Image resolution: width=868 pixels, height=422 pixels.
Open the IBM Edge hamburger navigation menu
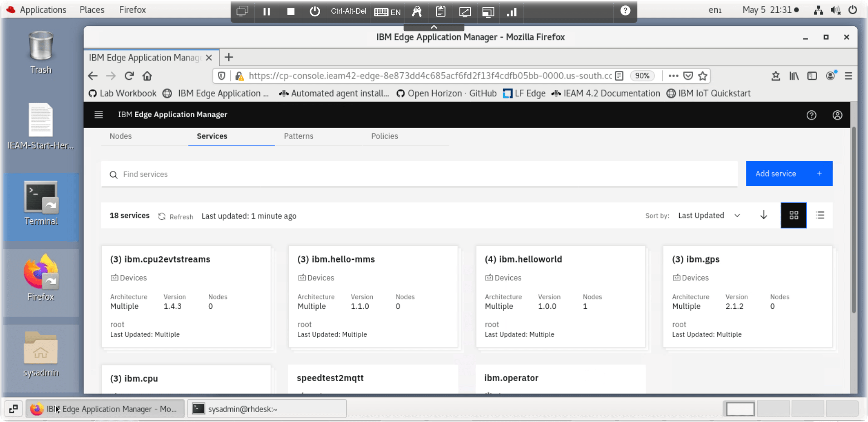coord(99,114)
